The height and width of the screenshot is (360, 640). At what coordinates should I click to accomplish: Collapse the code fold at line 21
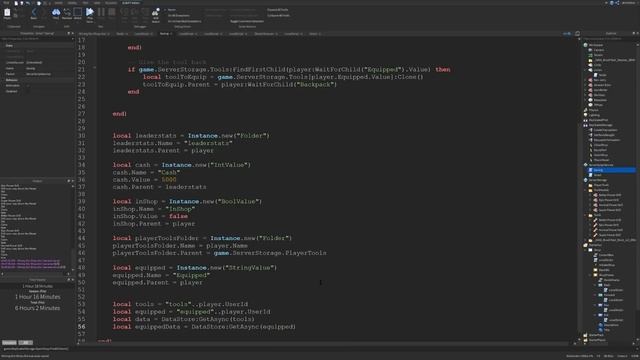pos(94,68)
